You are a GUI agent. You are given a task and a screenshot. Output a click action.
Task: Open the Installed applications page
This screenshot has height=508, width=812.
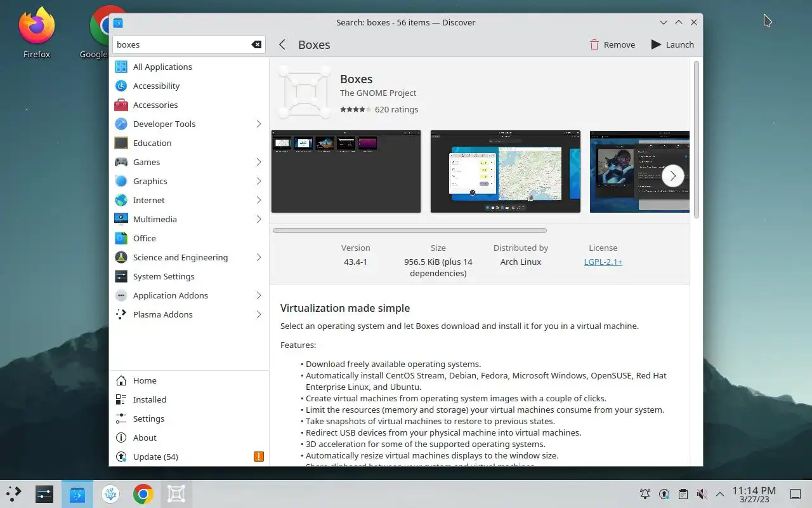pyautogui.click(x=189, y=399)
